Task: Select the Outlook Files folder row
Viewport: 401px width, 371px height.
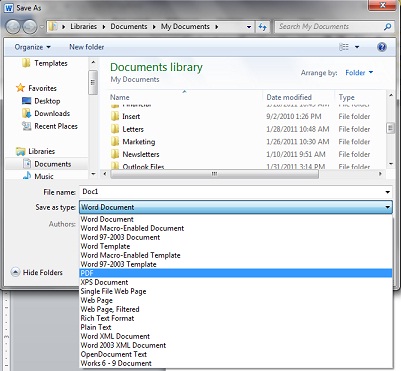Action: [247, 166]
